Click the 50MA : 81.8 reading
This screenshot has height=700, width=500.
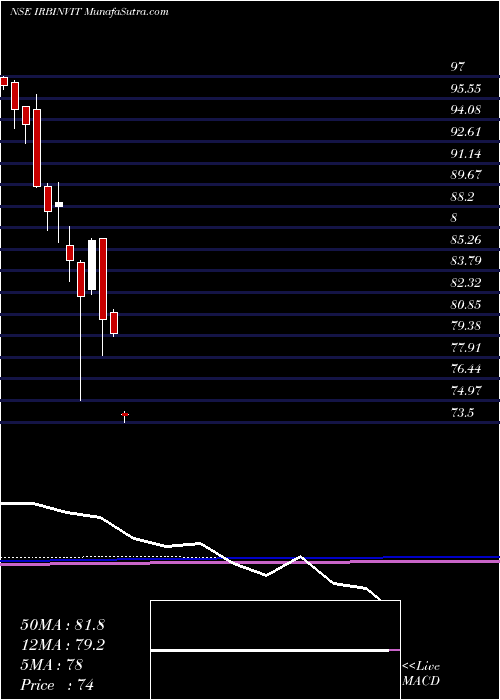tap(62, 625)
